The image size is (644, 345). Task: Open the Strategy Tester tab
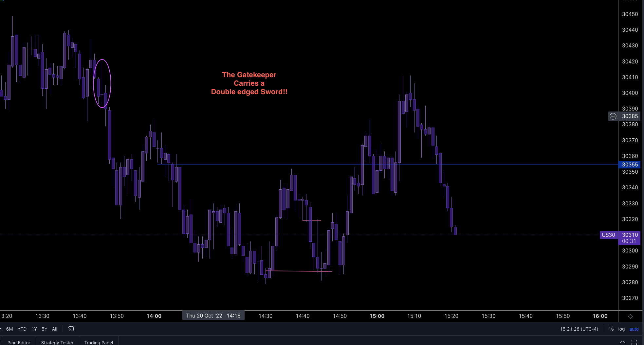pyautogui.click(x=57, y=342)
